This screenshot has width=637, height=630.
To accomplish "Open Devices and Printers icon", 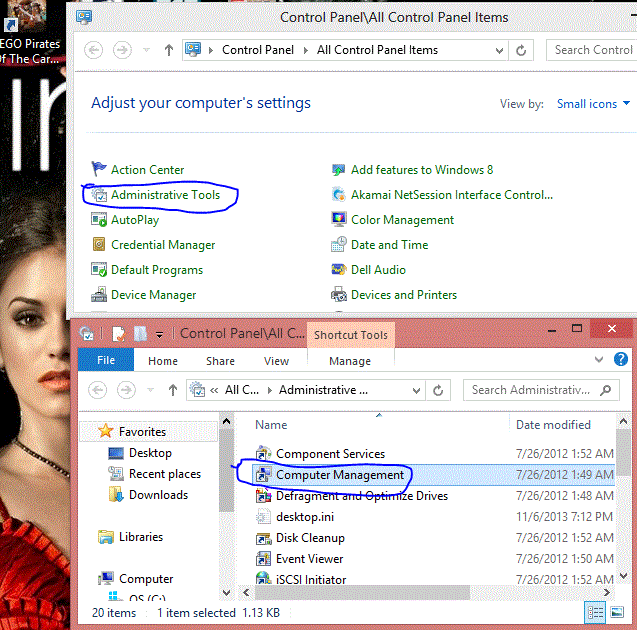I will (x=338, y=294).
